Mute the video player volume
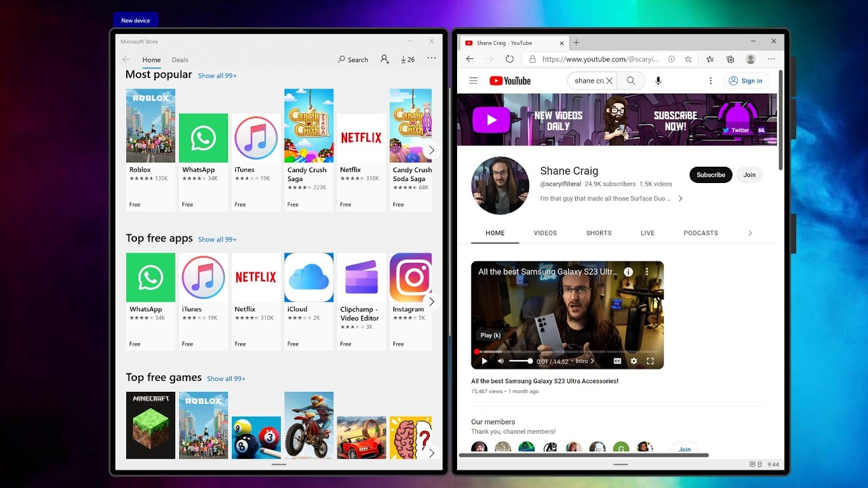This screenshot has height=488, width=868. tap(500, 361)
